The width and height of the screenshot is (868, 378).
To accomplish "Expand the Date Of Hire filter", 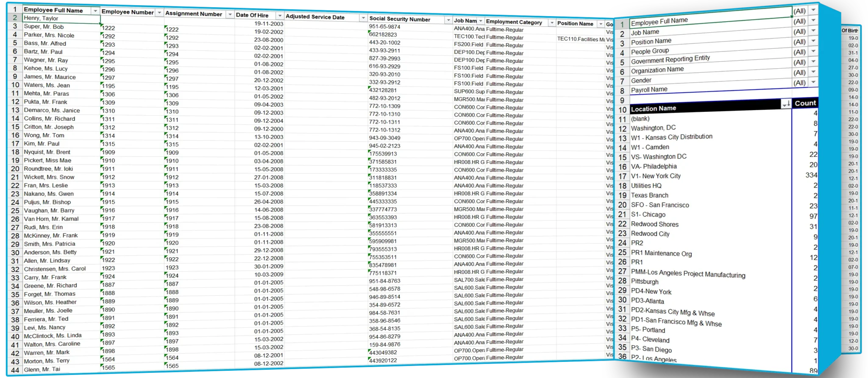I will pyautogui.click(x=280, y=16).
